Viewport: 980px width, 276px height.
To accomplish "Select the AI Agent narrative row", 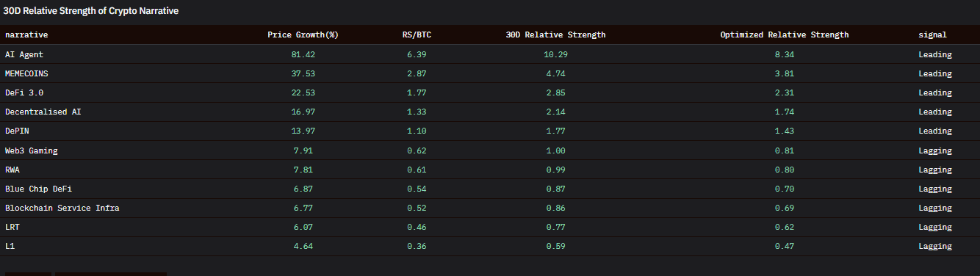I will tap(490, 54).
